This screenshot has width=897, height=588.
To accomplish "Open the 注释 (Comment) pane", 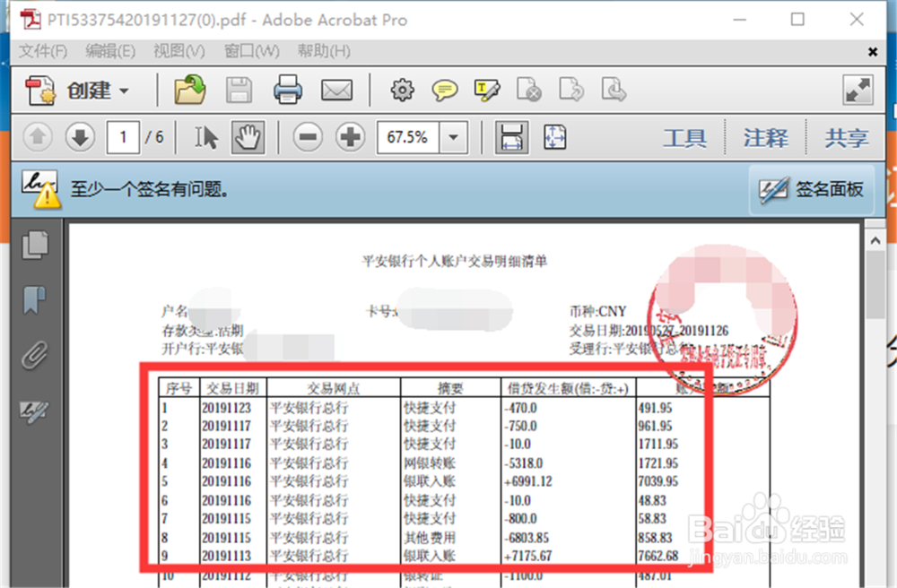I will [x=765, y=138].
